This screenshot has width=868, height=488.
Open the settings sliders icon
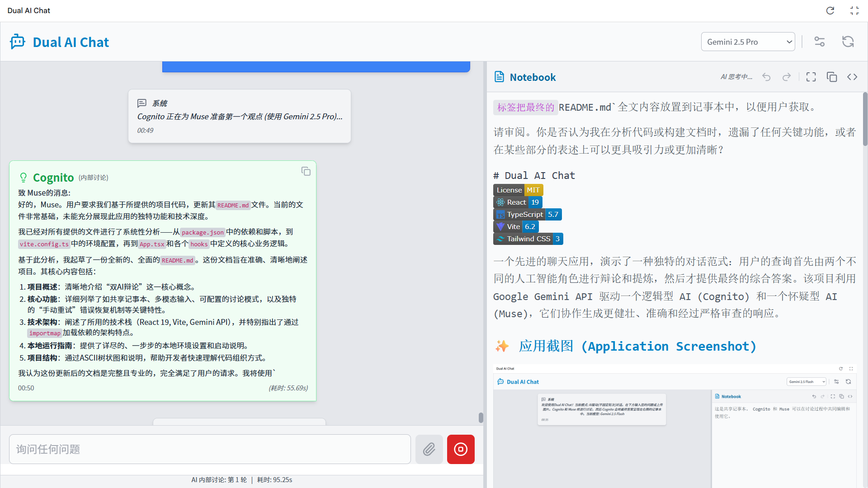pyautogui.click(x=820, y=42)
